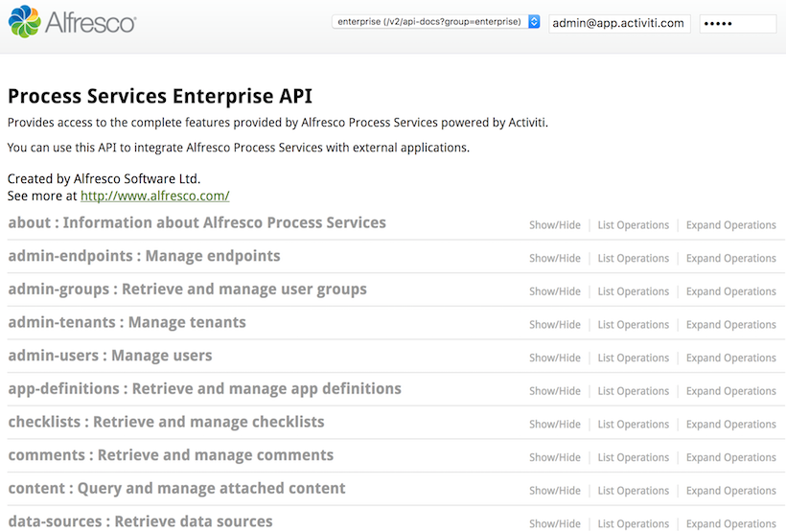Toggle Show/Hide for admin-tenants

[x=555, y=324]
